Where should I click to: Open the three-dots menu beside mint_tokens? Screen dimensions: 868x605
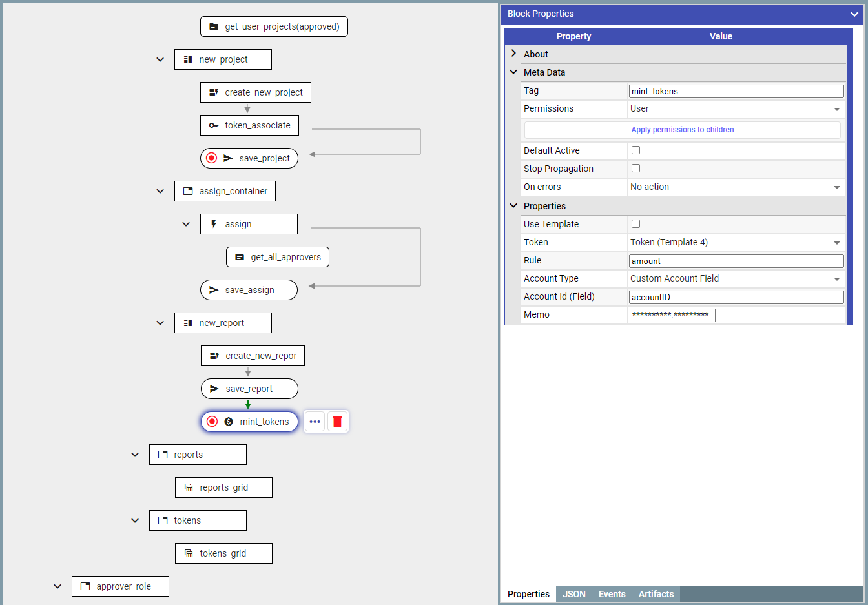point(315,422)
